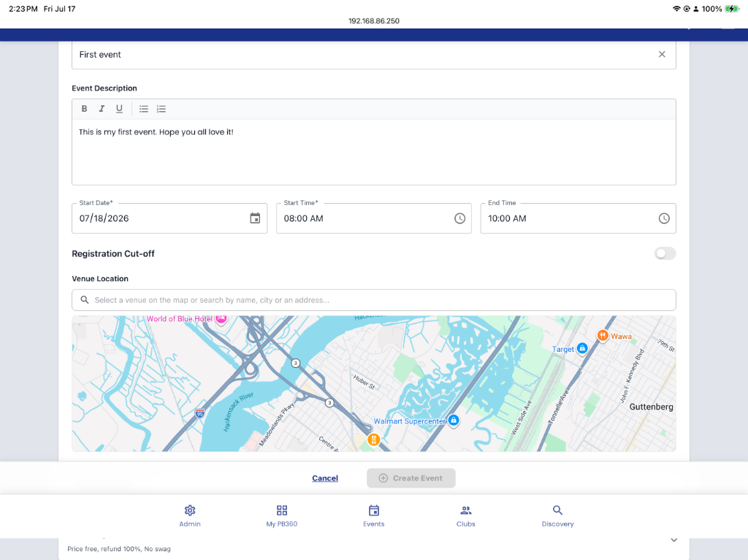This screenshot has width=748, height=560.
Task: Tap the battery indicator in status bar
Action: tap(731, 9)
